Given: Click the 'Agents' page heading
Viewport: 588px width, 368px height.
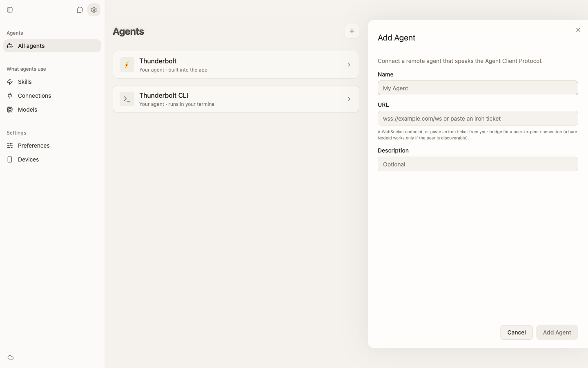Looking at the screenshot, I should [x=128, y=31].
